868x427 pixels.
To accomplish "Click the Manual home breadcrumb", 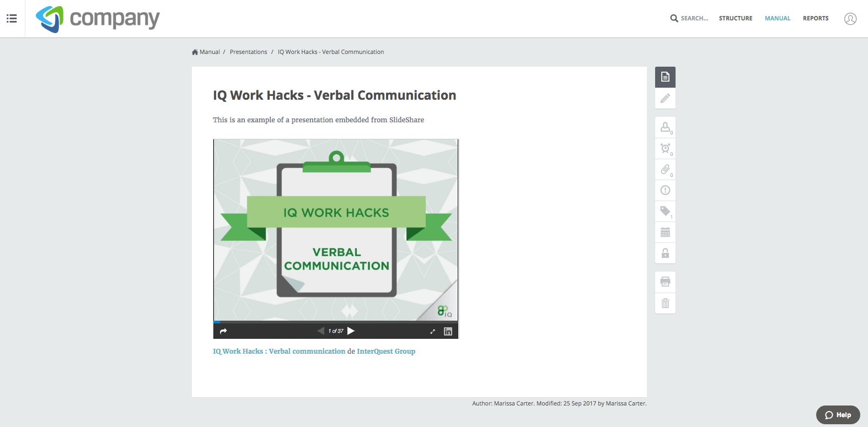I will (206, 52).
